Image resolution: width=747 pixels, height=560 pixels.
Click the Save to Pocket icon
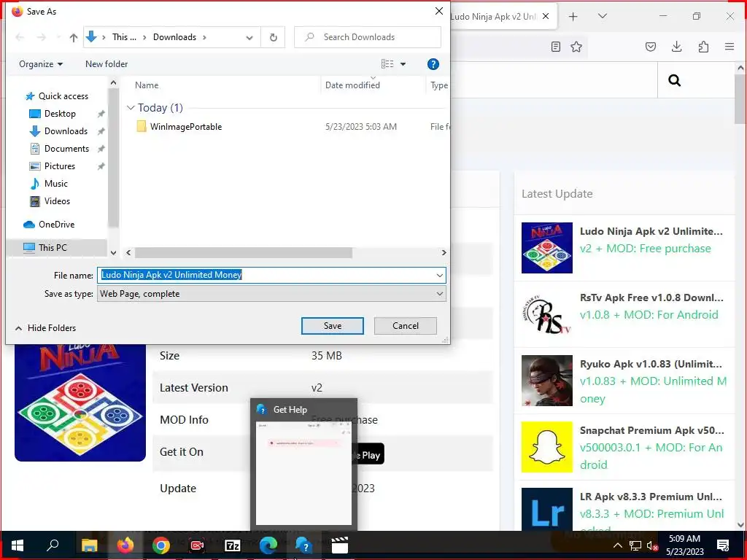click(x=650, y=47)
